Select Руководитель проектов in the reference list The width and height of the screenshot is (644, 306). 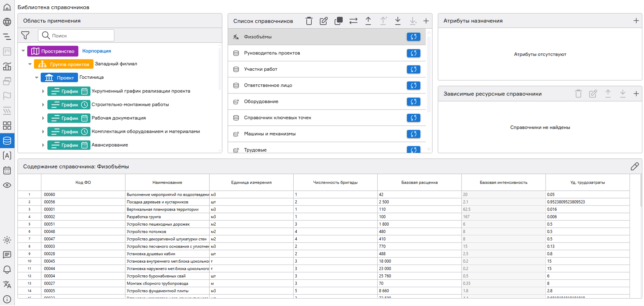pos(272,53)
